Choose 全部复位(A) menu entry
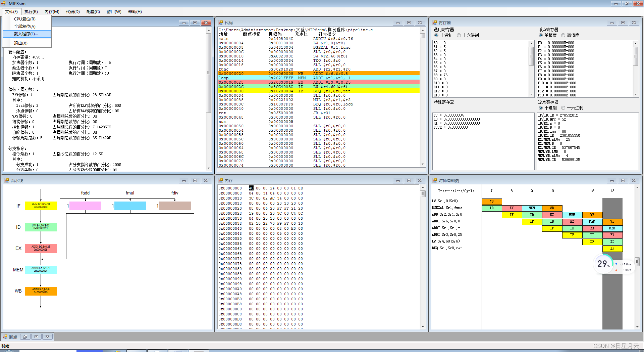This screenshot has height=352, width=644. tap(27, 27)
